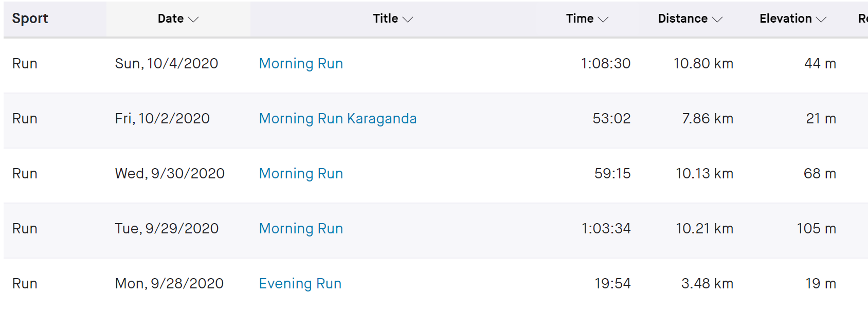
Task: Click the Elevation sort chevron icon
Action: pyautogui.click(x=821, y=20)
